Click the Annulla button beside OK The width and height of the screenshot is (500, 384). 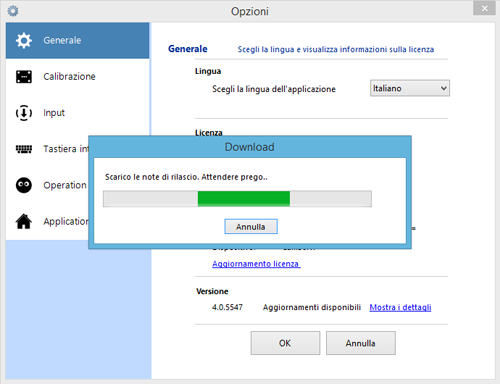361,343
